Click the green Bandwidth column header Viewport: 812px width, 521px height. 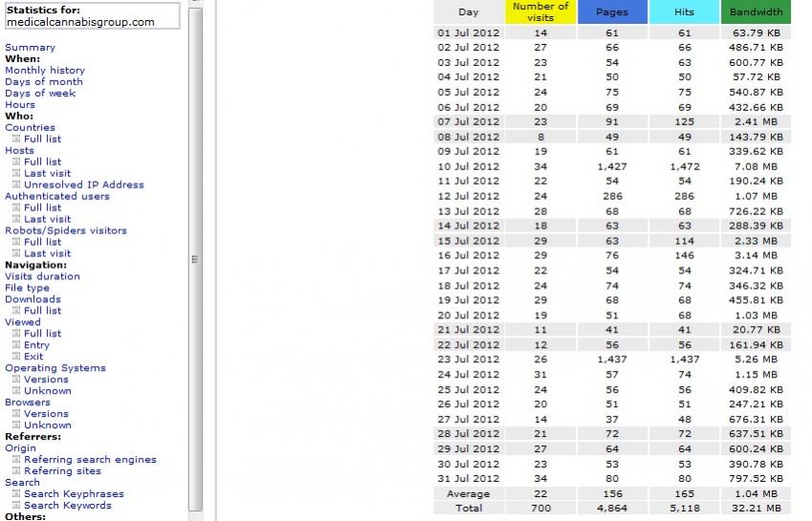click(756, 11)
